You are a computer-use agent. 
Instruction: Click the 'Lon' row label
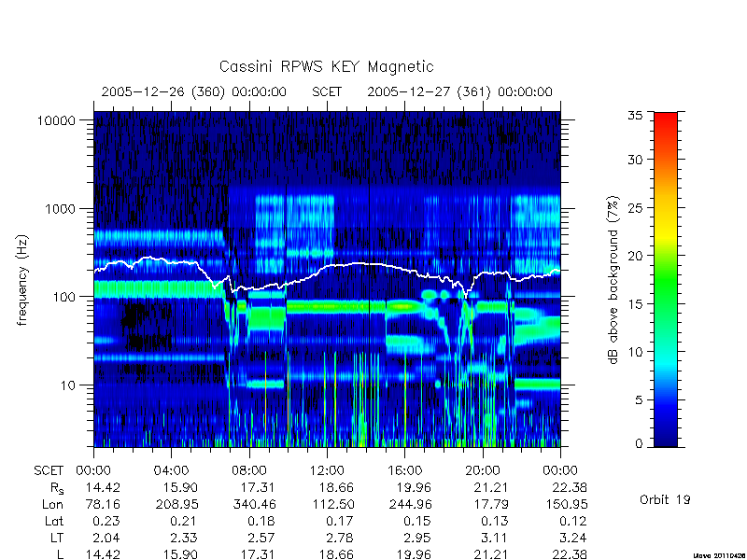[x=52, y=504]
